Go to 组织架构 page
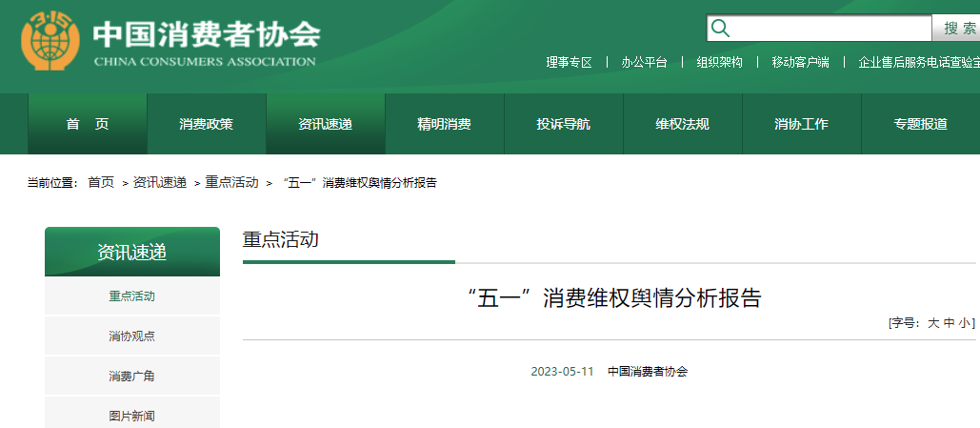Viewport: 980px width, 428px height. click(719, 62)
